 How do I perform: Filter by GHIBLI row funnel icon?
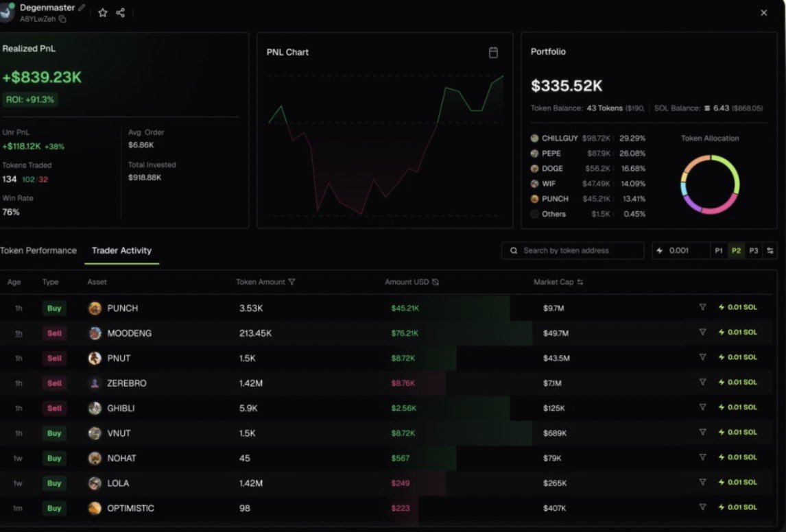[x=702, y=407]
